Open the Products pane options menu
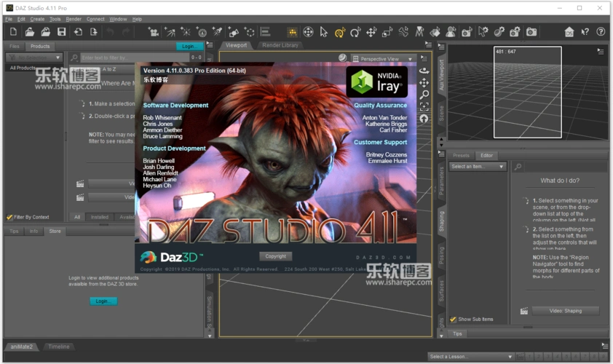Image resolution: width=613 pixels, height=364 pixels. (210, 45)
